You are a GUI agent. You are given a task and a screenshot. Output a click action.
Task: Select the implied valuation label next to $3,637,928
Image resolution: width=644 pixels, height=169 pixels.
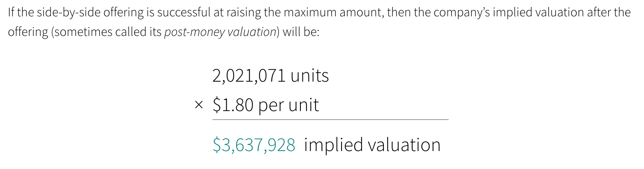(x=372, y=145)
